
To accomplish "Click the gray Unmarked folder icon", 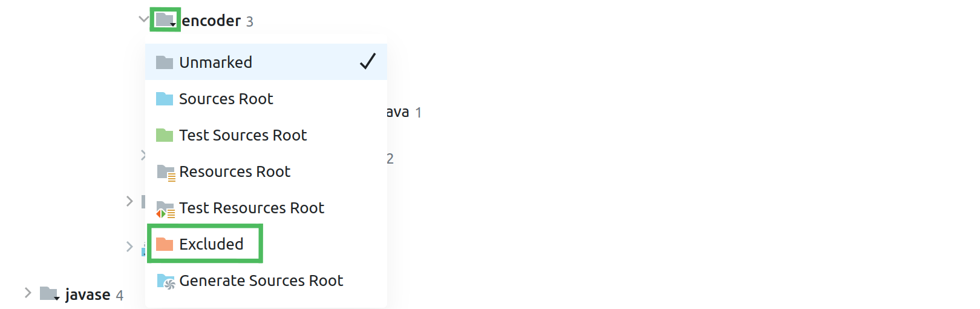I will click(x=164, y=62).
